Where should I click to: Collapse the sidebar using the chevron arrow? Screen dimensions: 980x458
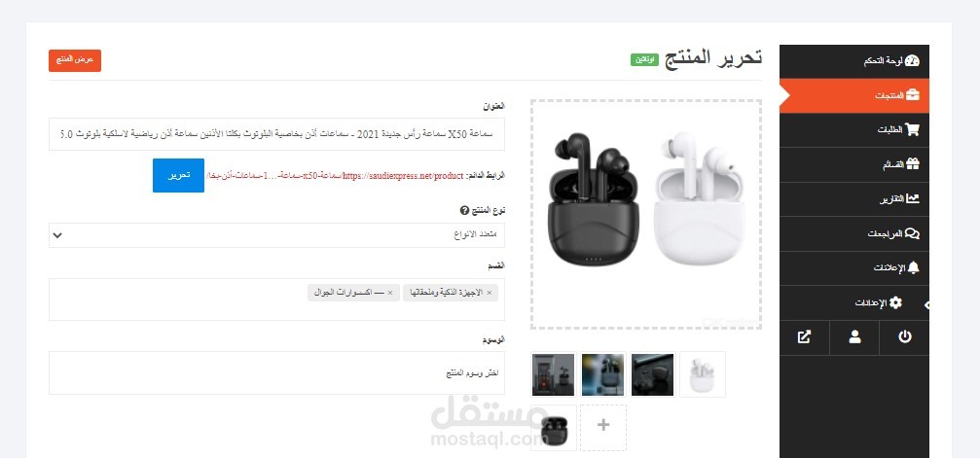[x=926, y=305]
